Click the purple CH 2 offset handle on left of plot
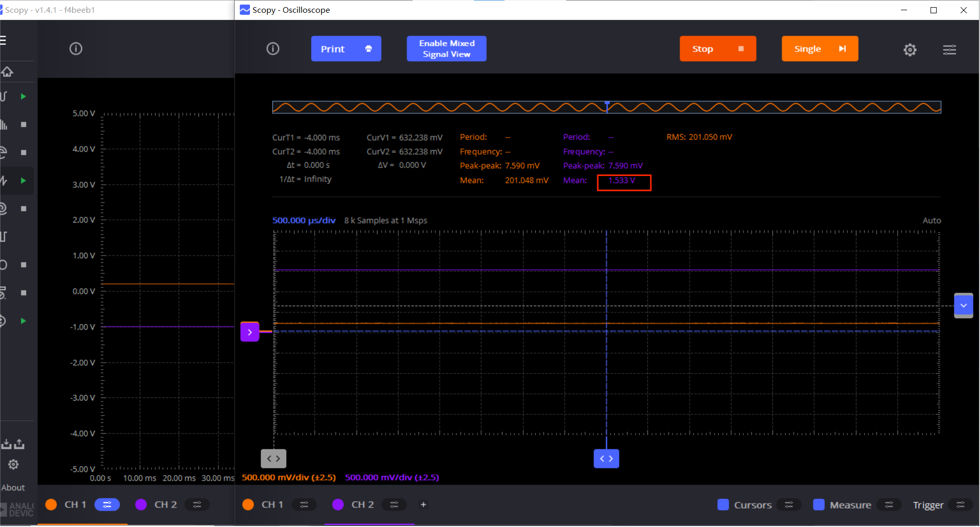 (250, 332)
